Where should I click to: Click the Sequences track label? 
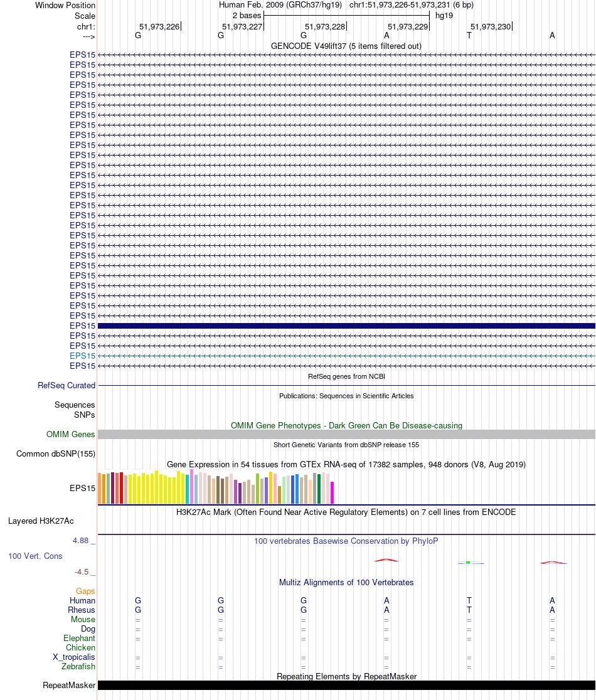pos(75,405)
